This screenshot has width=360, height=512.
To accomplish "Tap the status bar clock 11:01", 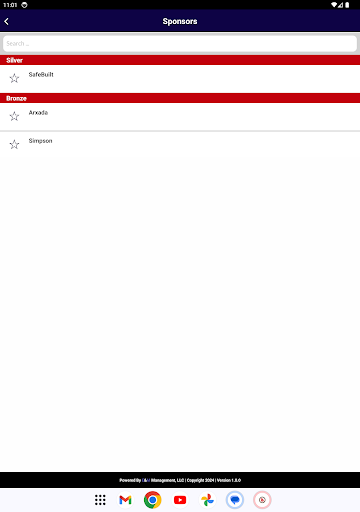I will pos(10,5).
